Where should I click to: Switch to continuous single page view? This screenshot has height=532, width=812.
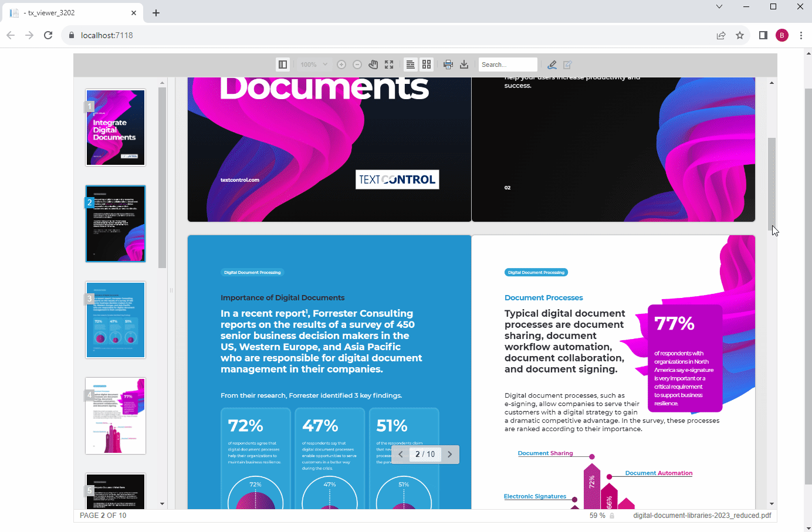pos(410,65)
